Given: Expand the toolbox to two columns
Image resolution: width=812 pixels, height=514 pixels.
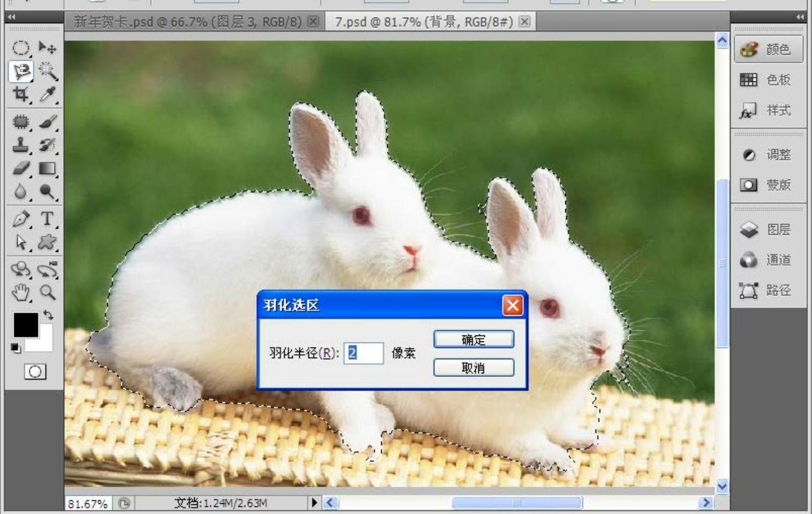Looking at the screenshot, I should click(x=11, y=17).
